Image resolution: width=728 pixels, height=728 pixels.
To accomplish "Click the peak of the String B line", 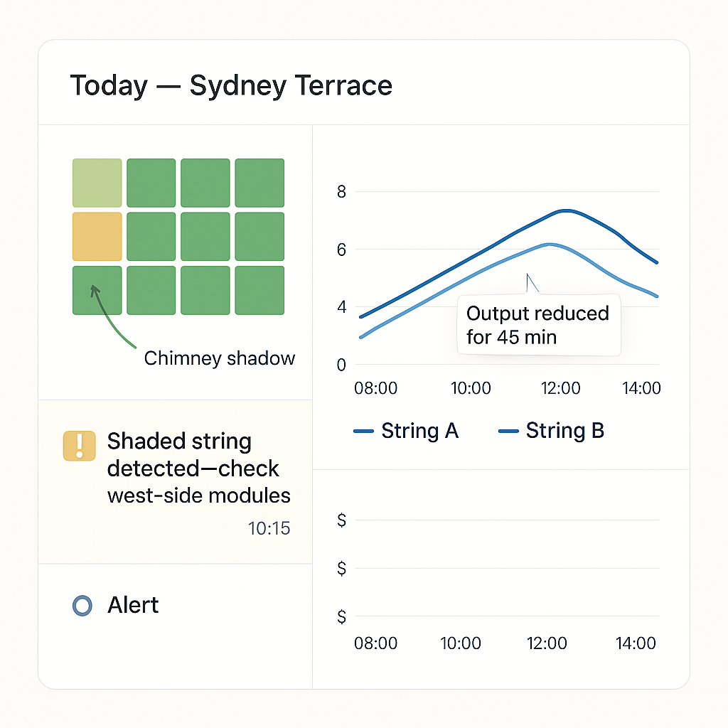I will click(549, 244).
